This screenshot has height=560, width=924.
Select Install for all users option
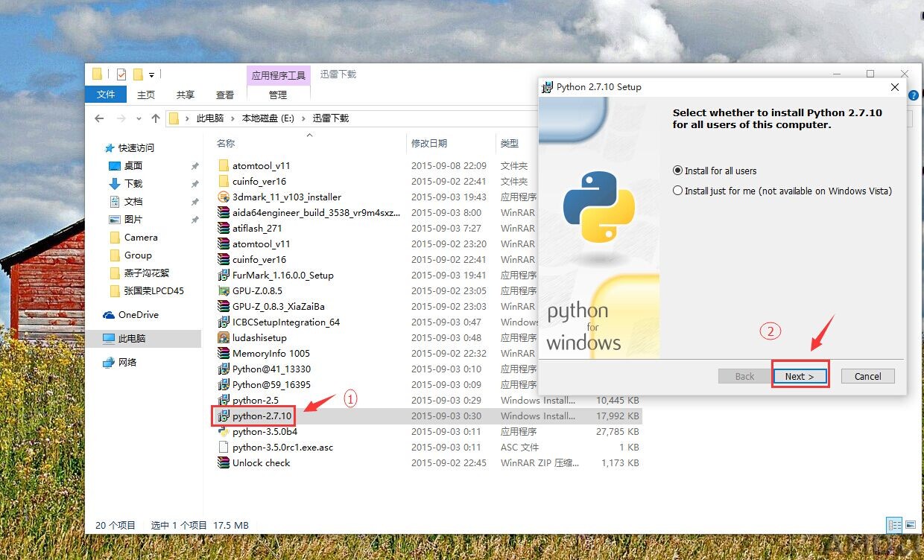click(715, 171)
